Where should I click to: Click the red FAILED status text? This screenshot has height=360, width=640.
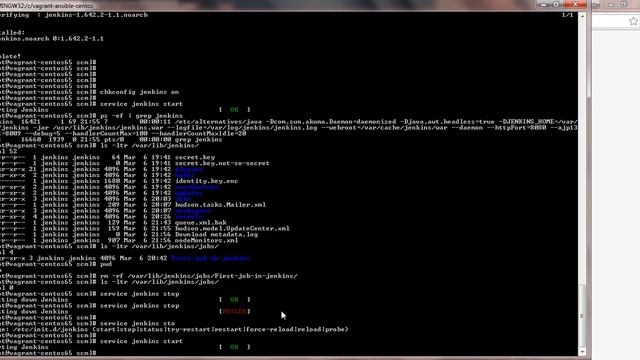point(234,311)
